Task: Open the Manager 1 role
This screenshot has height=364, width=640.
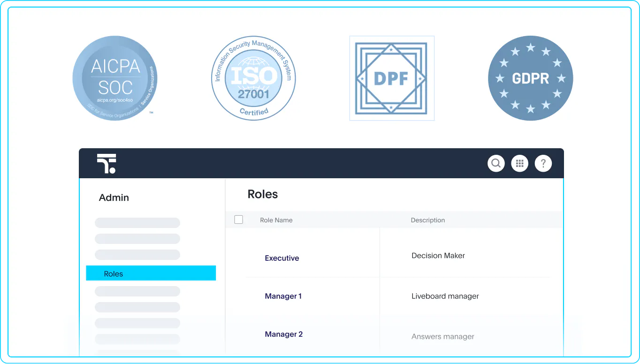Action: point(283,296)
